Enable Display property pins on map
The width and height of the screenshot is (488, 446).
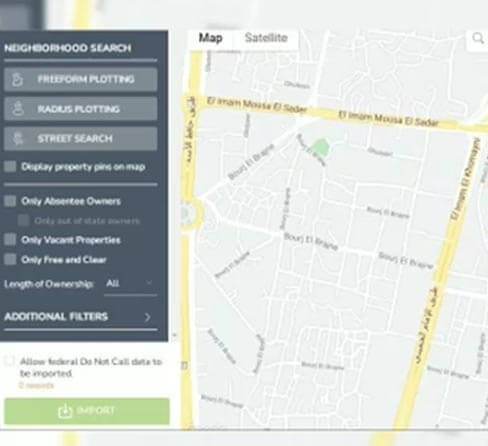pos(10,166)
